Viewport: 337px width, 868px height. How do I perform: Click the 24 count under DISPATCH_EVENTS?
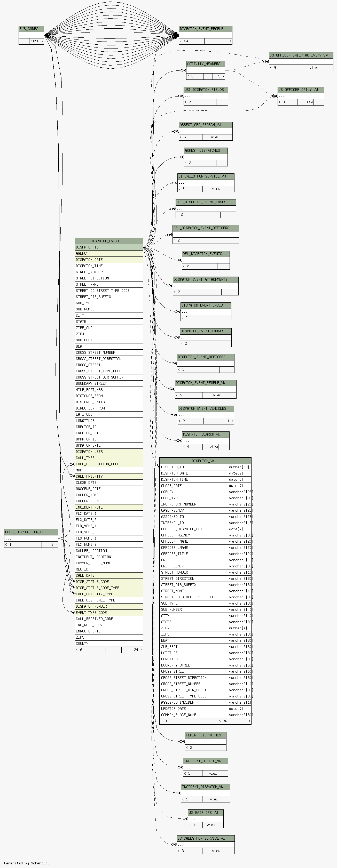pos(132,650)
